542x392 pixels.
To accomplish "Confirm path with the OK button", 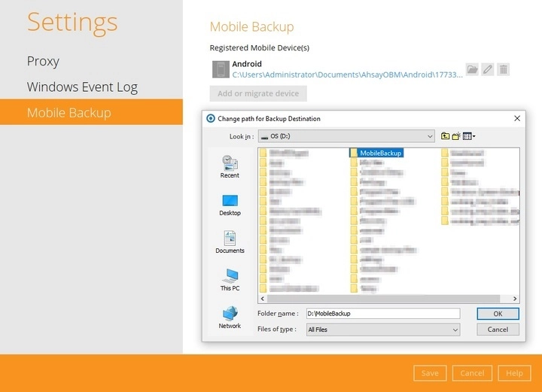I will 498,313.
